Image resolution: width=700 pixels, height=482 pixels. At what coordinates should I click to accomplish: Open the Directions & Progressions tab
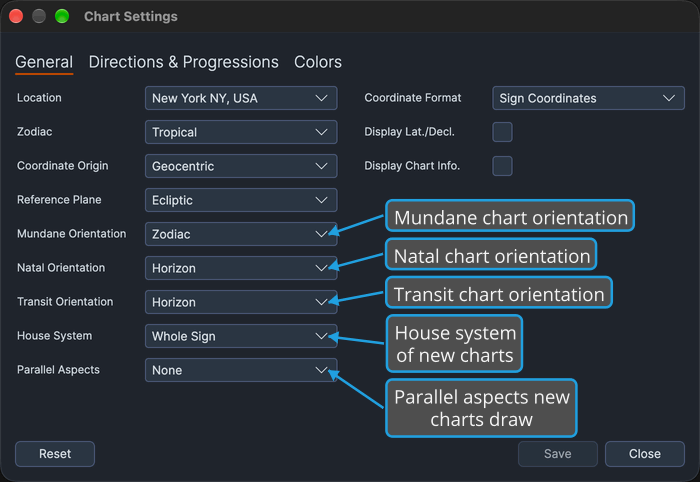(x=183, y=62)
